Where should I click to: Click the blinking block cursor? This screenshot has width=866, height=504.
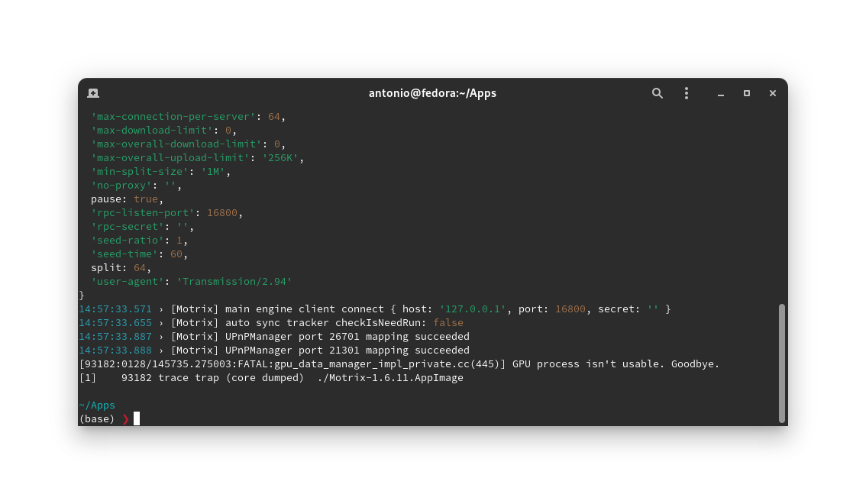tap(137, 418)
